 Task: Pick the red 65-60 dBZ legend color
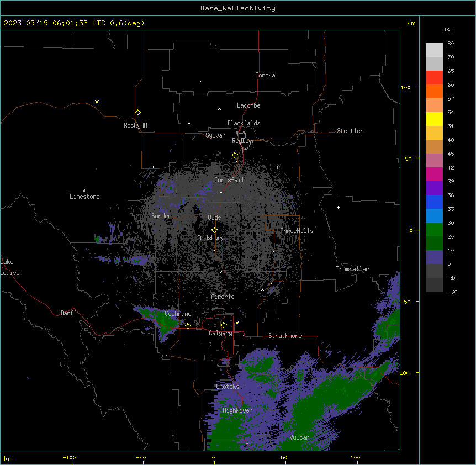click(434, 78)
